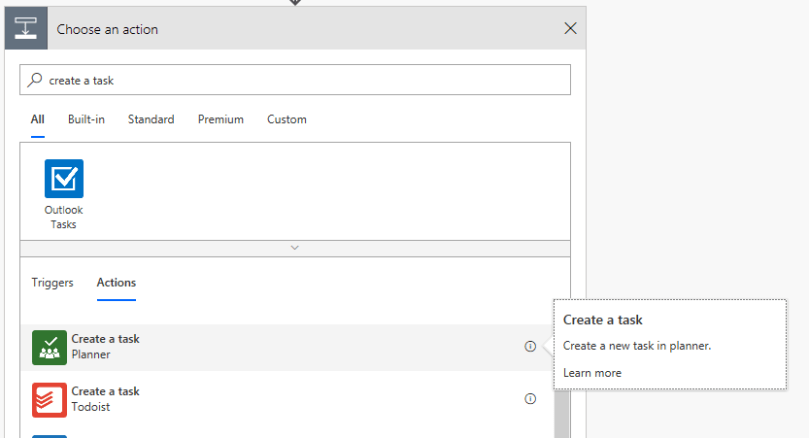The height and width of the screenshot is (438, 809).
Task: Open info icon for Todoist Create a task
Action: 530,399
